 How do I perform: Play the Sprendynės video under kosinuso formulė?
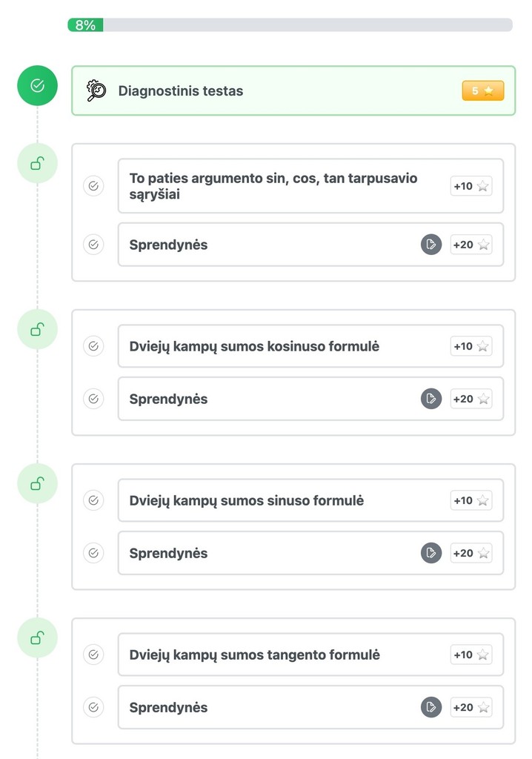click(x=430, y=398)
